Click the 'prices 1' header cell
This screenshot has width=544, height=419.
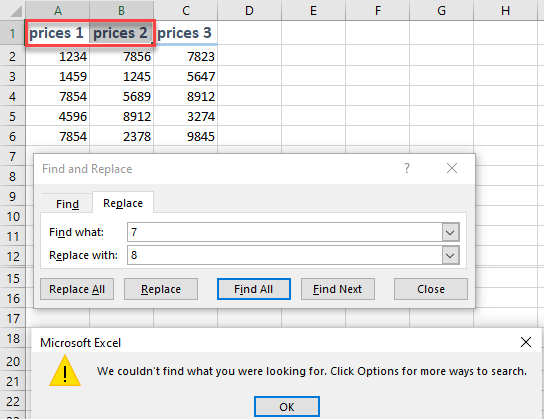58,33
